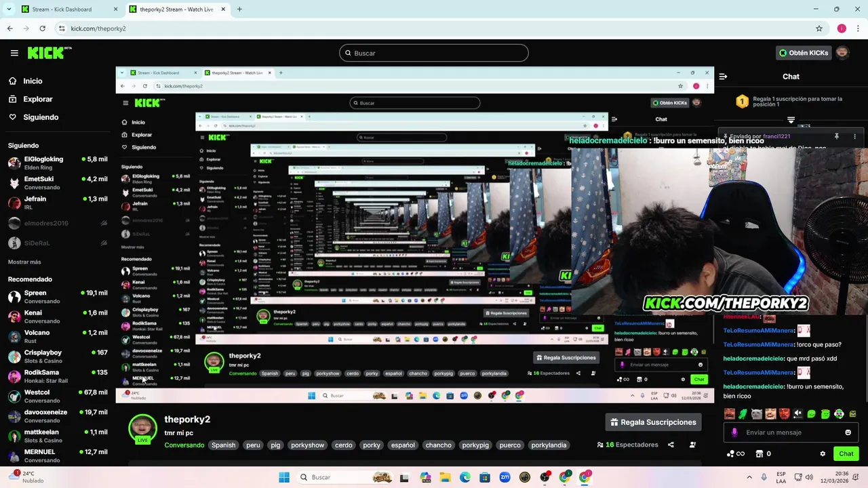Open EmetSuki channel
This screenshot has height=488, width=868.
pos(58,183)
